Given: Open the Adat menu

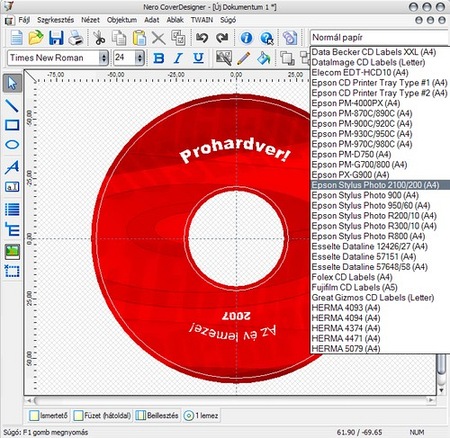Looking at the screenshot, I should [x=151, y=20].
